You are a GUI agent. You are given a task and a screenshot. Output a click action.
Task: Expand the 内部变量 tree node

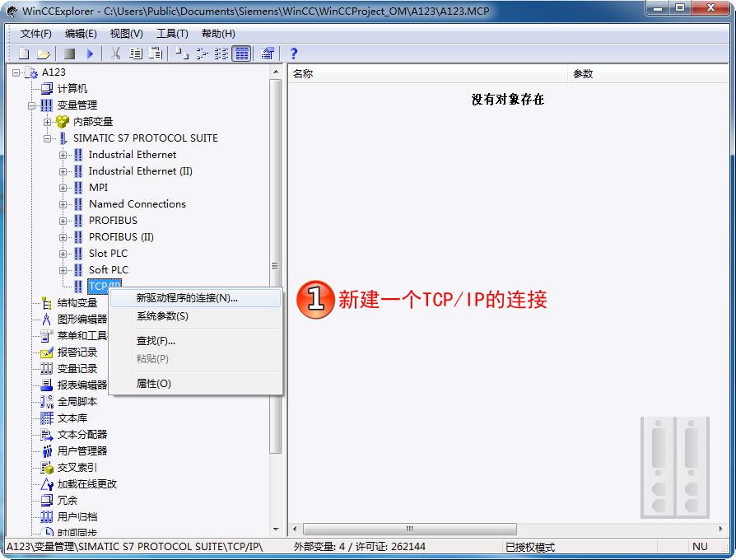coord(48,122)
